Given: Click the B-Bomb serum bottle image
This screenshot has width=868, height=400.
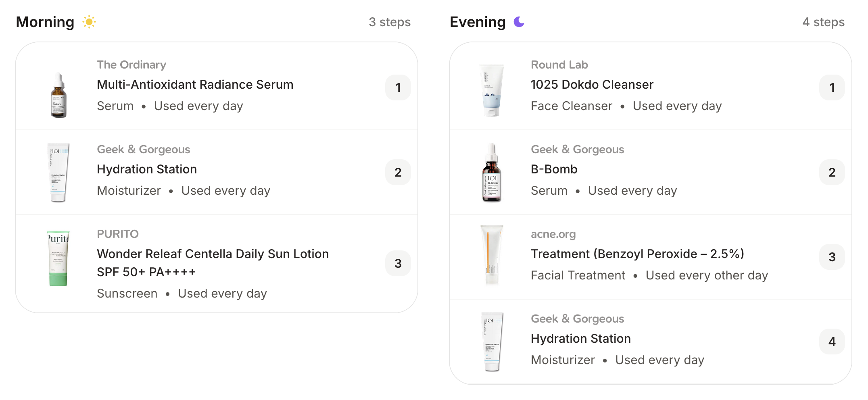Looking at the screenshot, I should pyautogui.click(x=492, y=172).
